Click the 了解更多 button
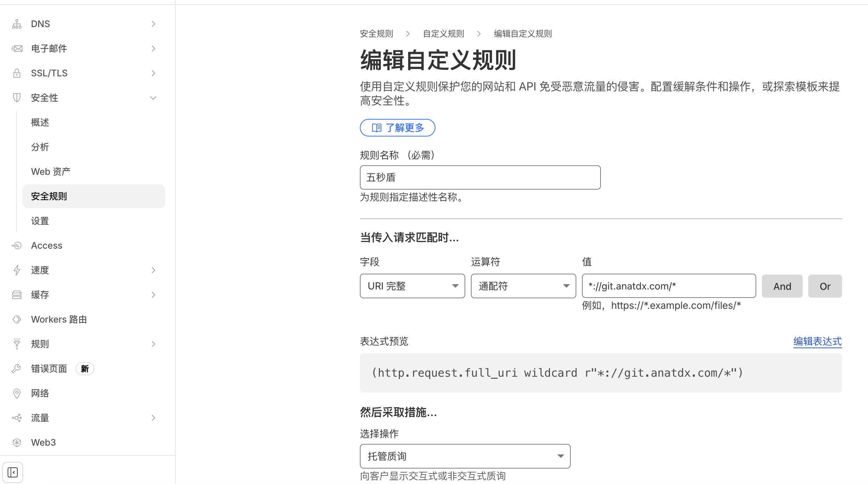The height and width of the screenshot is (484, 868). click(397, 128)
